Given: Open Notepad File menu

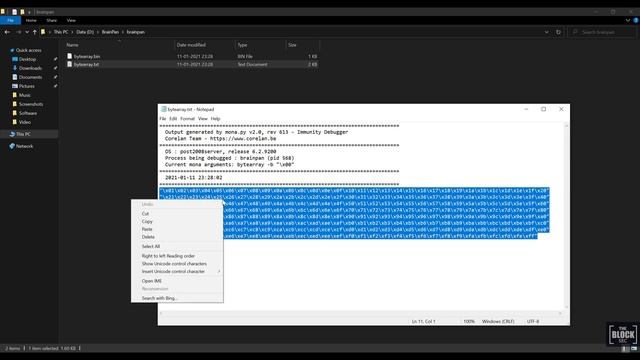Looking at the screenshot, I should (162, 119).
